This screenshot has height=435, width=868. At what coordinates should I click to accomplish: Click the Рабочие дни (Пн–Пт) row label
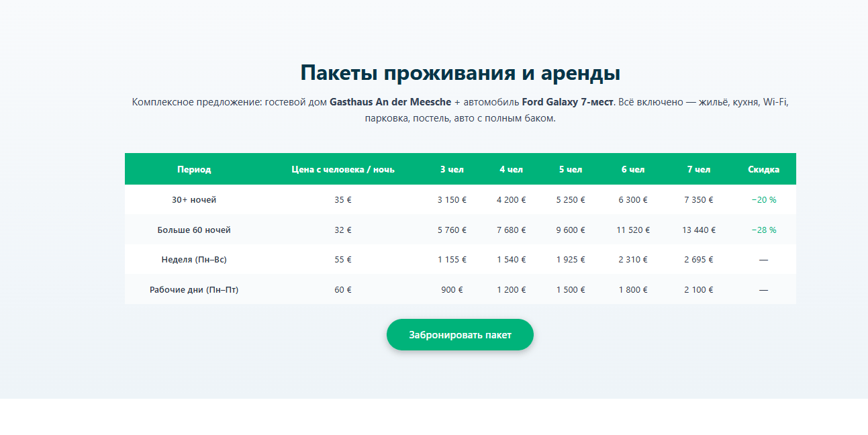point(194,289)
